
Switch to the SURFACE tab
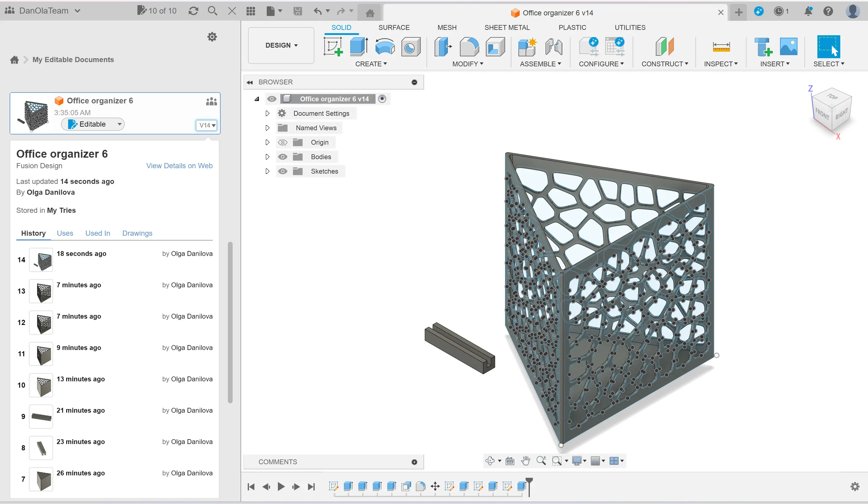tap(394, 27)
